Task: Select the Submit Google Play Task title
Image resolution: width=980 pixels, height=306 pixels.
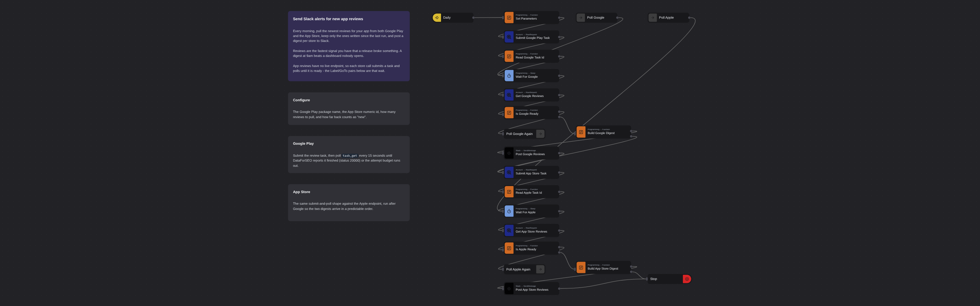Action: [533, 38]
